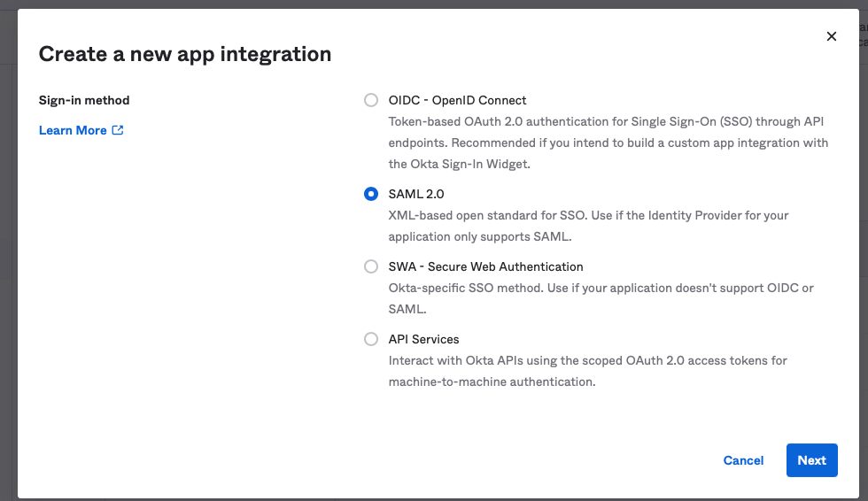Click the "SAML 2.0" option label
The height and width of the screenshot is (501, 868).
(415, 194)
